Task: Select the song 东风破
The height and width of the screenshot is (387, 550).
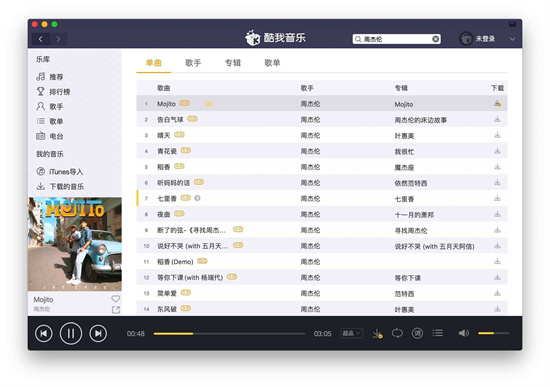Action: tap(322, 309)
